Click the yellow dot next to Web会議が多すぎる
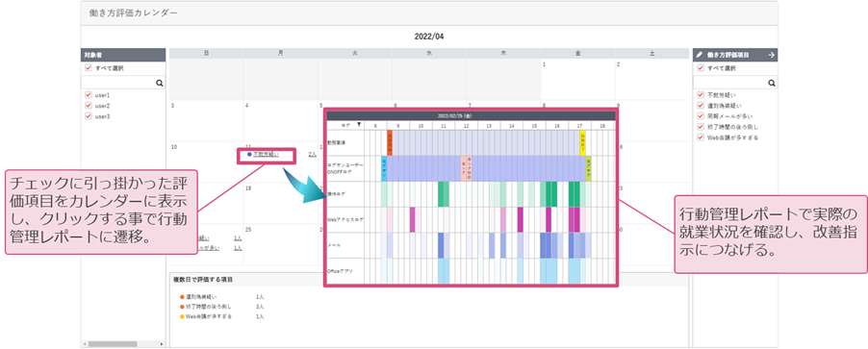The image size is (868, 349). coord(182,317)
